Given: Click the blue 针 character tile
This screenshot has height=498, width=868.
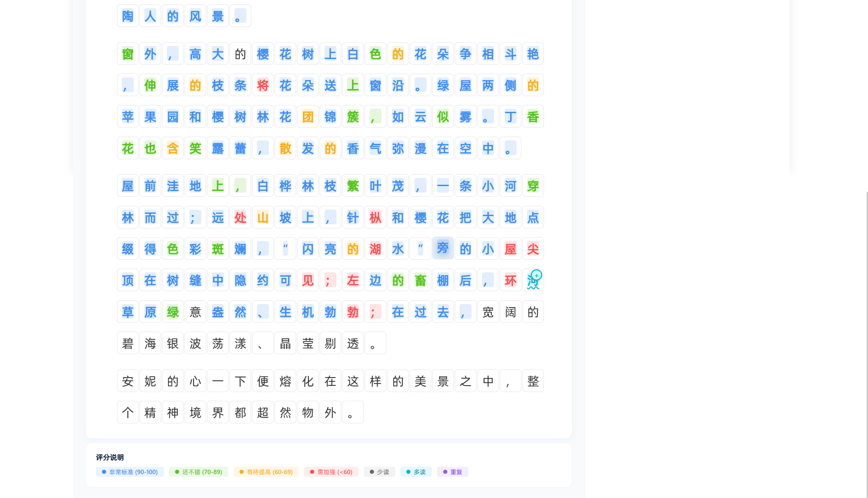Looking at the screenshot, I should pyautogui.click(x=353, y=217).
